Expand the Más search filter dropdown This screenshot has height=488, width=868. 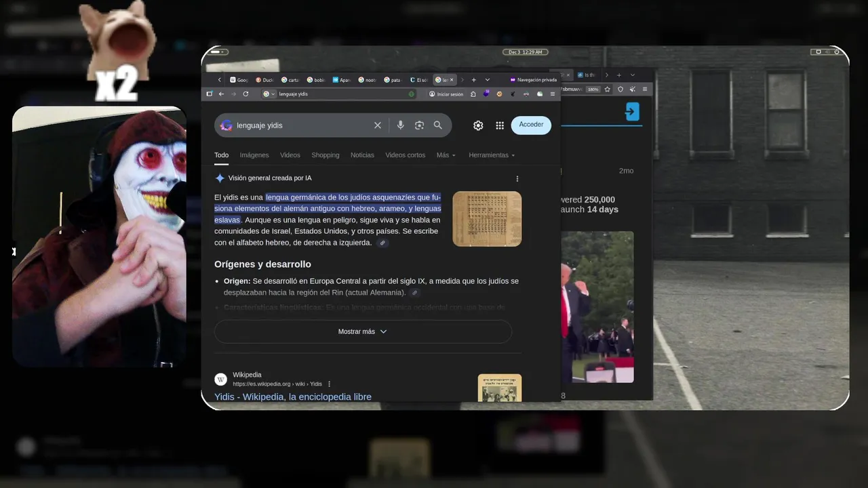point(446,155)
